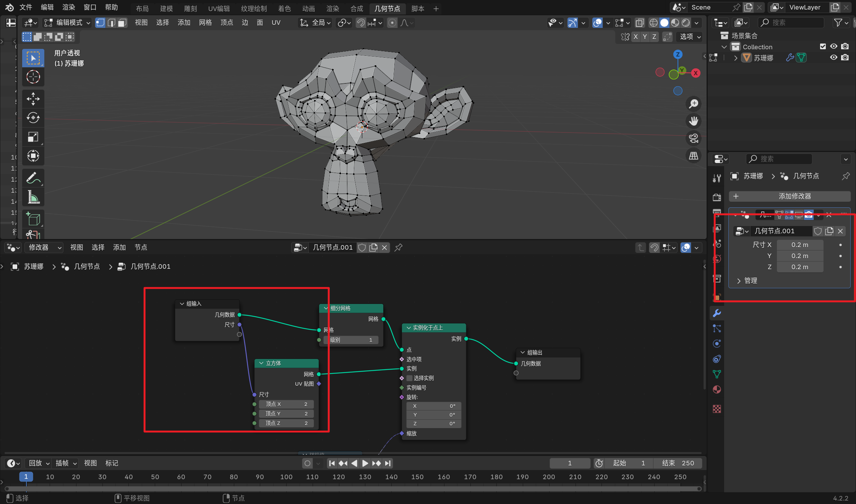Open the 文件 menu
The image size is (856, 504).
26,7
